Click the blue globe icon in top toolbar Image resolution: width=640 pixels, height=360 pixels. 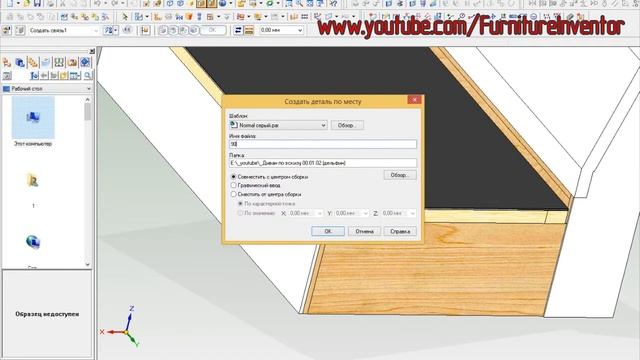tap(222, 3)
